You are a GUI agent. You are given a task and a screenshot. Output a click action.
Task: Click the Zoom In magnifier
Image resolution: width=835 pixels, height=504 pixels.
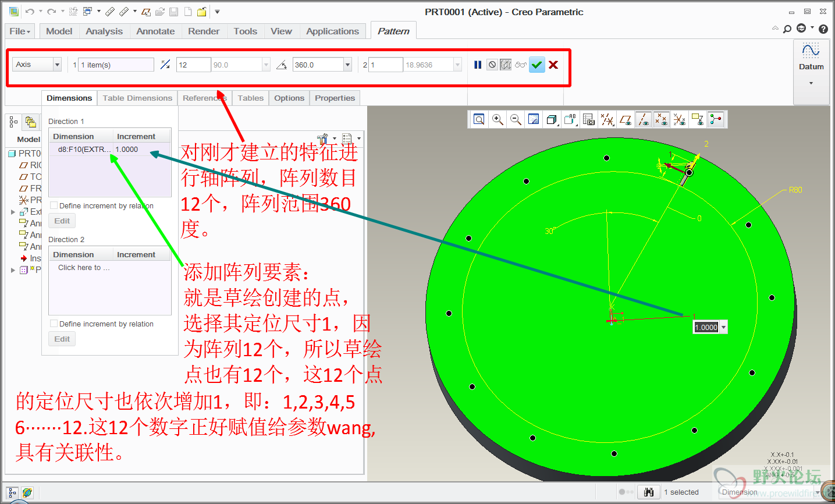pos(498,119)
